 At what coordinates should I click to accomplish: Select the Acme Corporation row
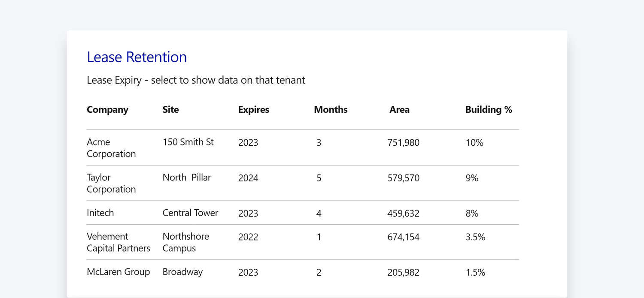[111, 147]
